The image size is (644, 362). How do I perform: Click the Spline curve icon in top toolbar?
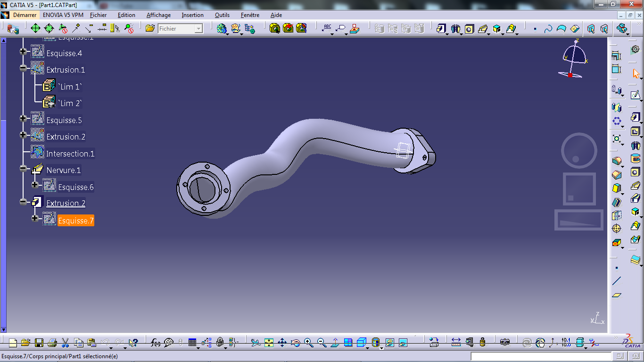(548, 29)
